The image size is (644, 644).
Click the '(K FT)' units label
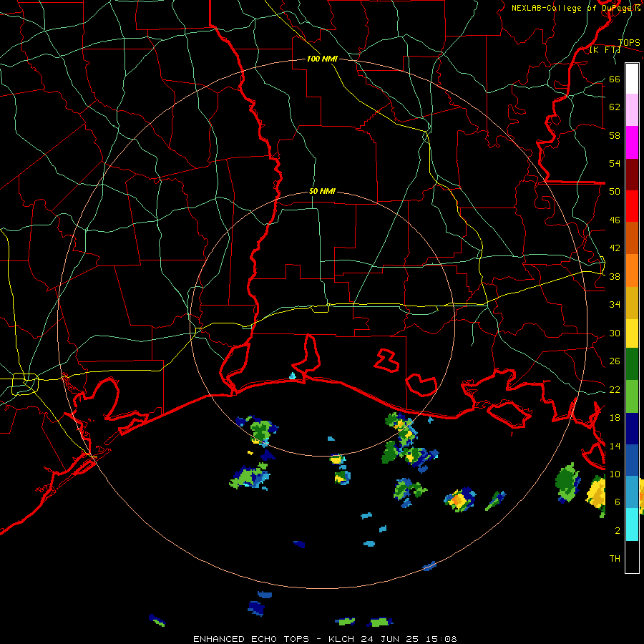click(x=605, y=50)
